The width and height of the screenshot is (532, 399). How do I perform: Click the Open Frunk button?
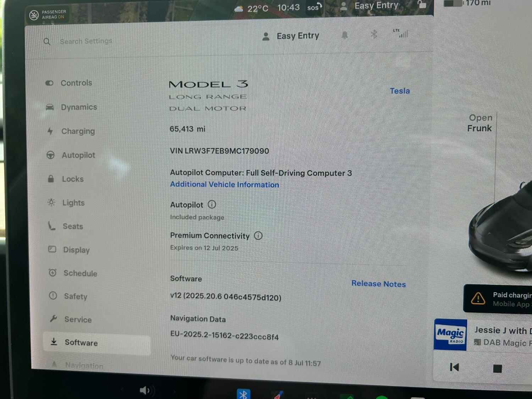(480, 123)
